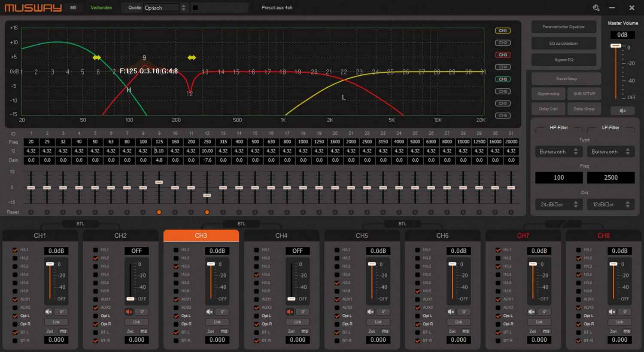Image resolution: width=644 pixels, height=352 pixels.
Task: Select the CH5 channel tab
Action: [362, 236]
